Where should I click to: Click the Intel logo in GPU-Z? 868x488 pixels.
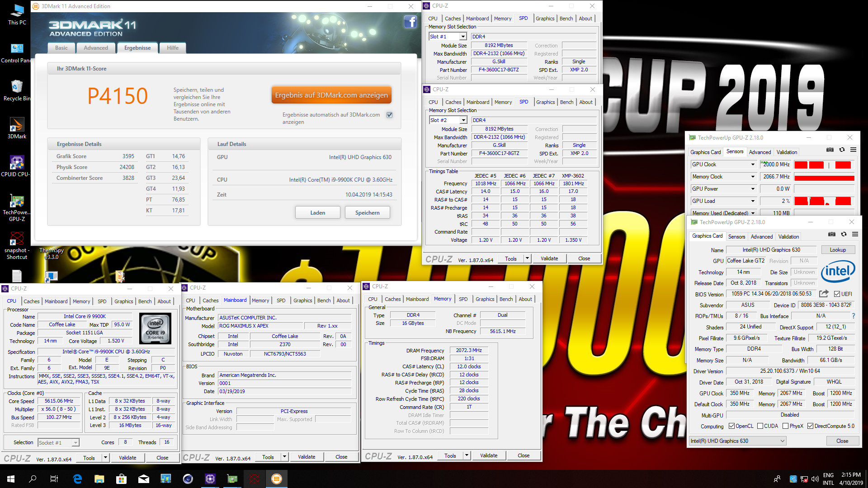click(x=838, y=271)
